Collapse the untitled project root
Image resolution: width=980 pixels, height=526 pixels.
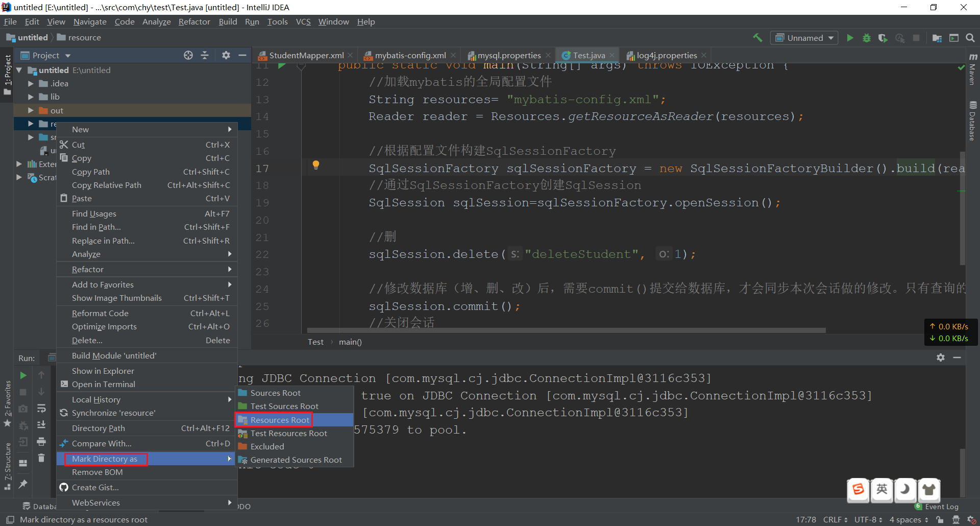tap(19, 70)
